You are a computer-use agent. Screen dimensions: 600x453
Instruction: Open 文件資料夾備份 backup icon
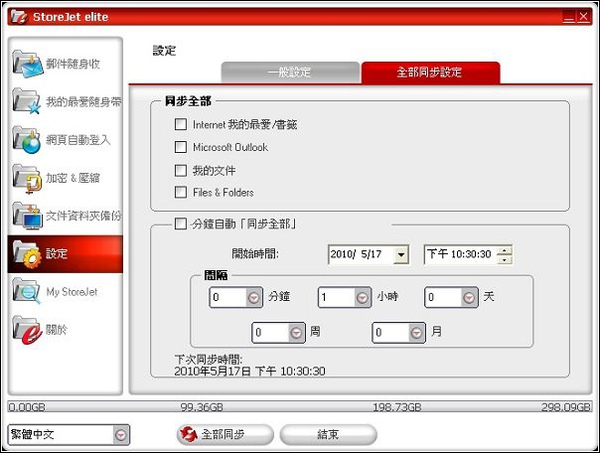click(x=28, y=215)
